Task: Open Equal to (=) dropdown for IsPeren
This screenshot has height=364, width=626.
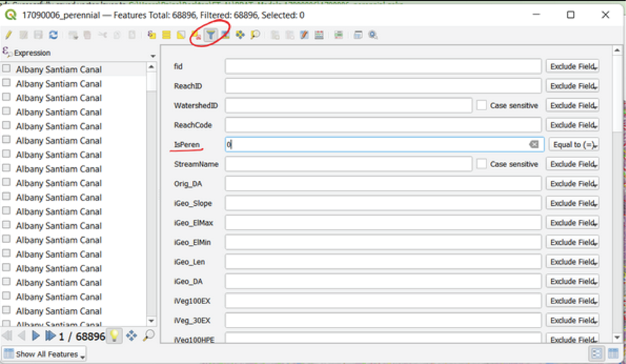Action: [x=574, y=145]
